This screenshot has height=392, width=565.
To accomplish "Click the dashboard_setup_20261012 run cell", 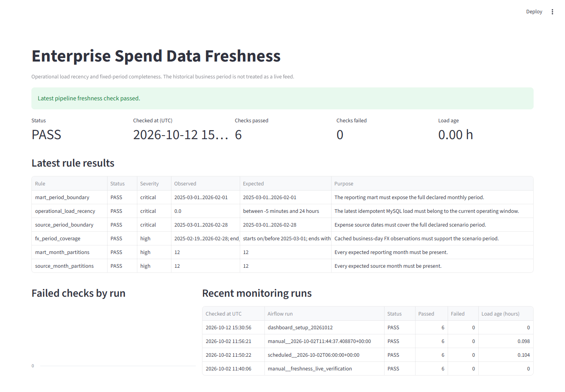I will coord(324,327).
